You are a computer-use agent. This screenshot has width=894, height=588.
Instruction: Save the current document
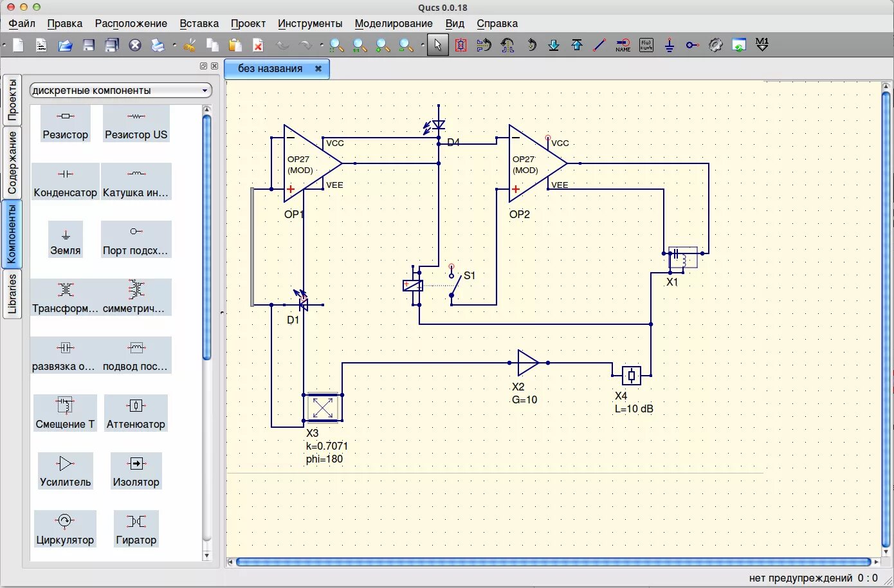[x=89, y=45]
